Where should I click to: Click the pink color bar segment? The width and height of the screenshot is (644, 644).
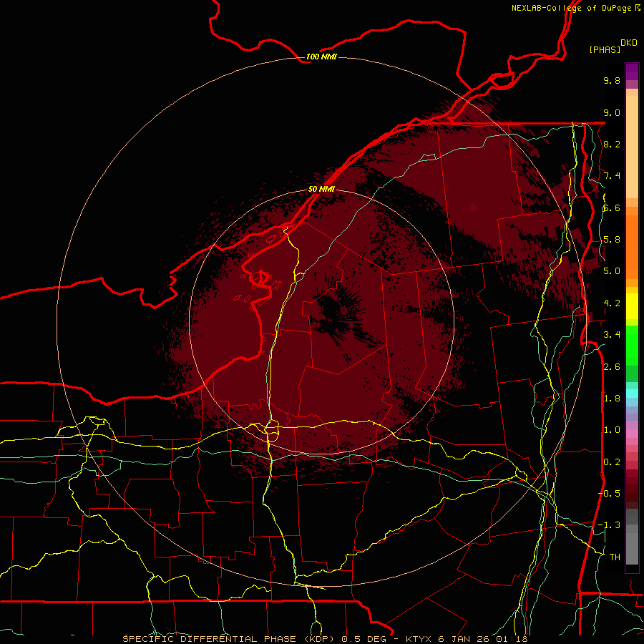(632, 434)
